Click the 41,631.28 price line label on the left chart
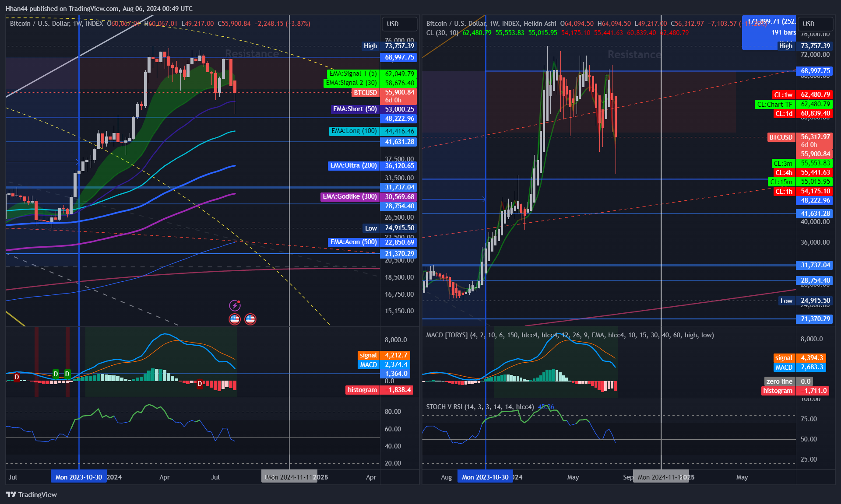The image size is (841, 504). (399, 142)
